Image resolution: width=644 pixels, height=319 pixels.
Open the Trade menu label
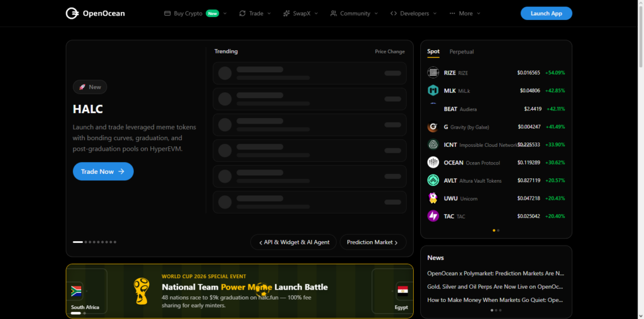click(257, 13)
